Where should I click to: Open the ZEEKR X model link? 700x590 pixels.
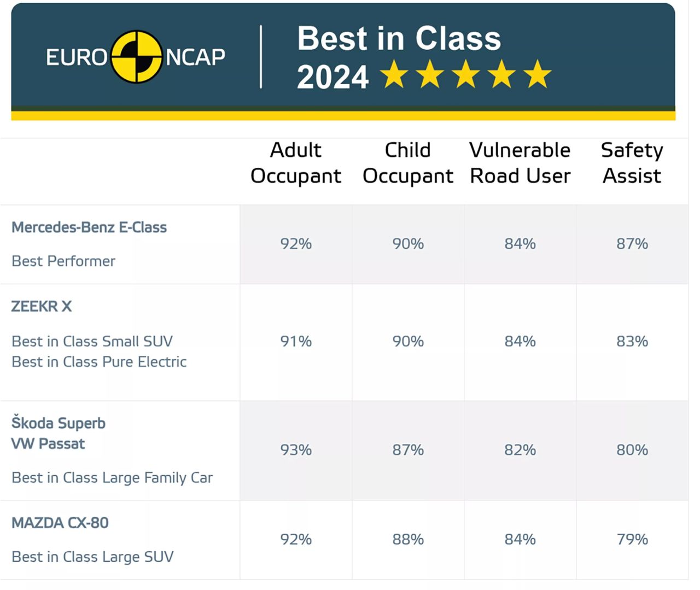[42, 306]
